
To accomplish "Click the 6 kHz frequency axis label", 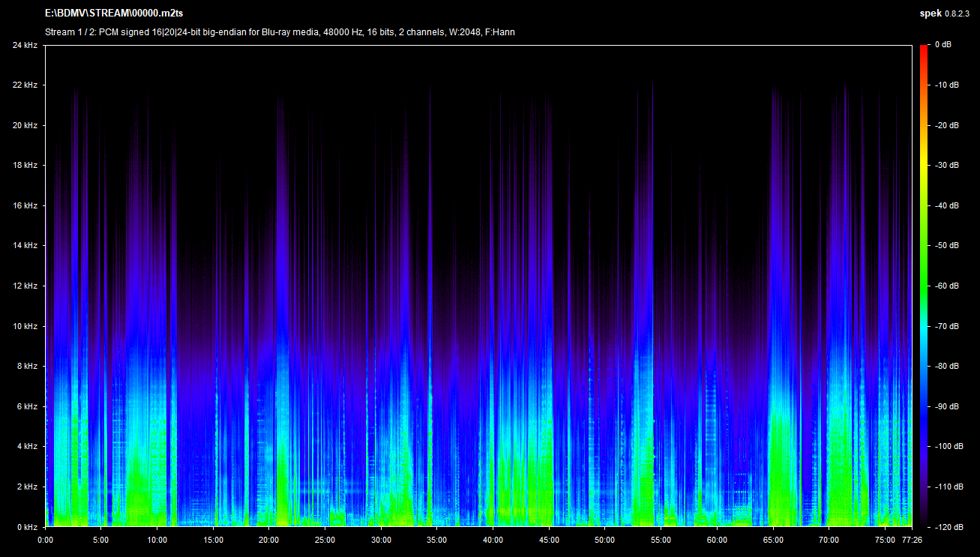I will (x=26, y=406).
